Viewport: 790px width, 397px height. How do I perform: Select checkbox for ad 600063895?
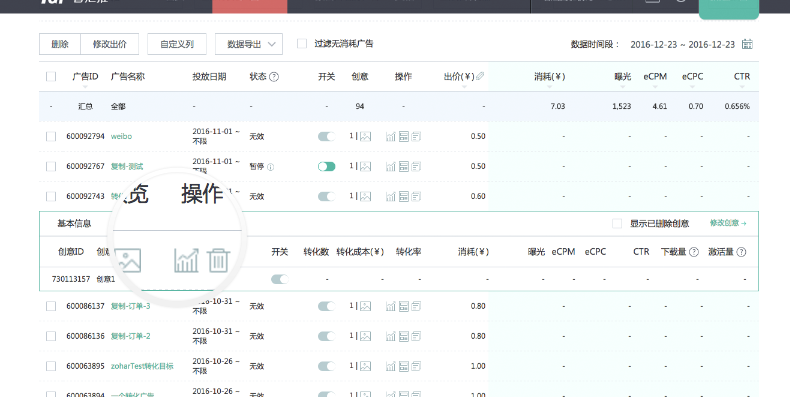coord(51,366)
